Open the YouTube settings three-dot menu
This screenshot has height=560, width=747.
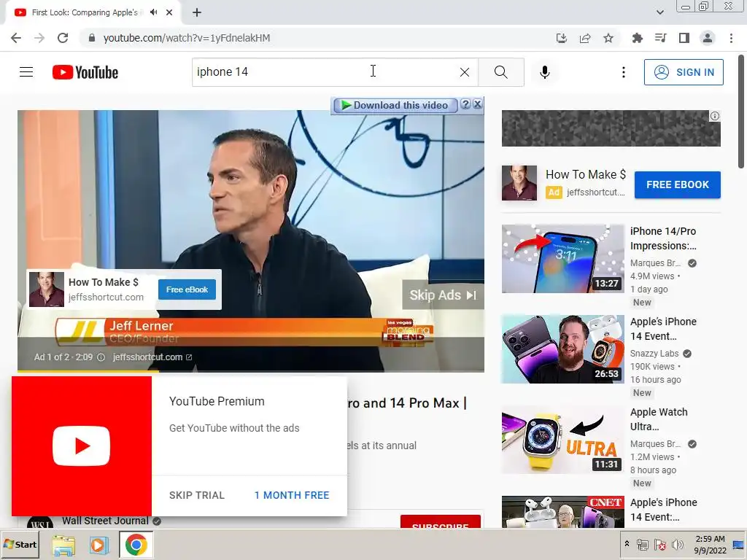(x=624, y=72)
